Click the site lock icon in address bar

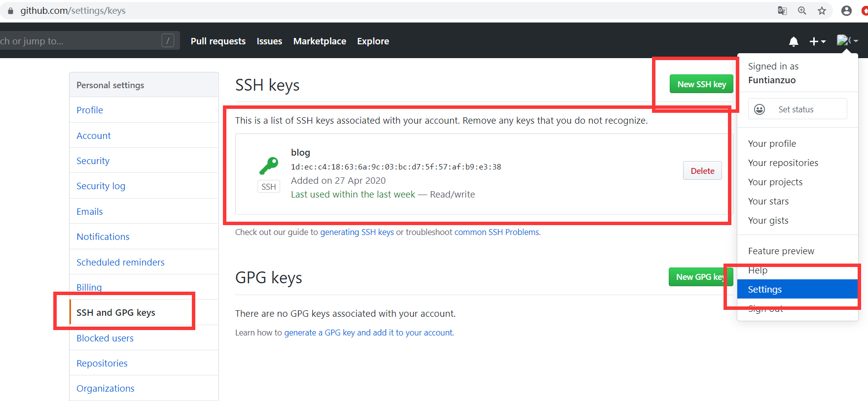pos(10,10)
